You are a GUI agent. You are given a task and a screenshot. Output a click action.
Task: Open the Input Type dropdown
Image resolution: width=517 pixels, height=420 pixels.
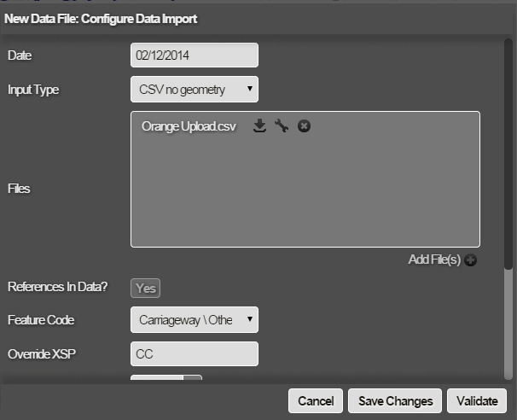(x=194, y=88)
